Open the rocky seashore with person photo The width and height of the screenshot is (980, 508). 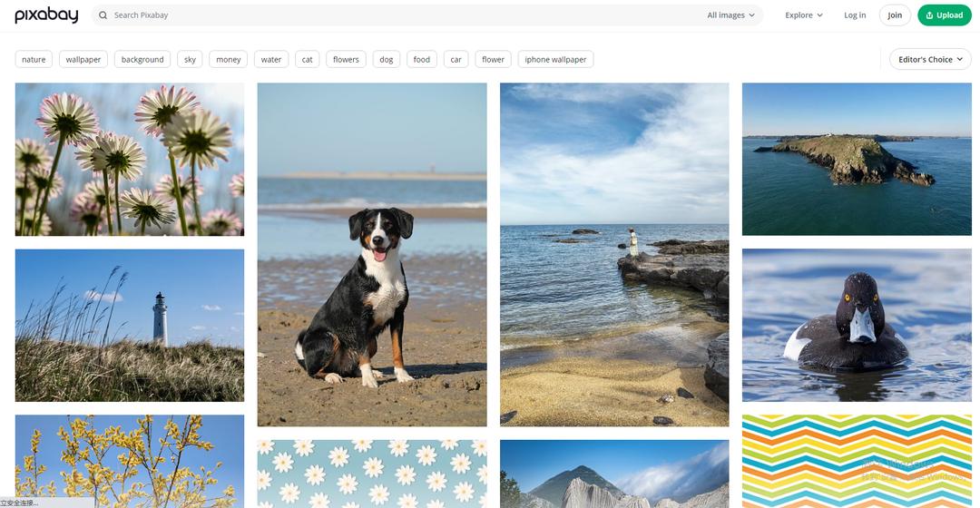(614, 254)
